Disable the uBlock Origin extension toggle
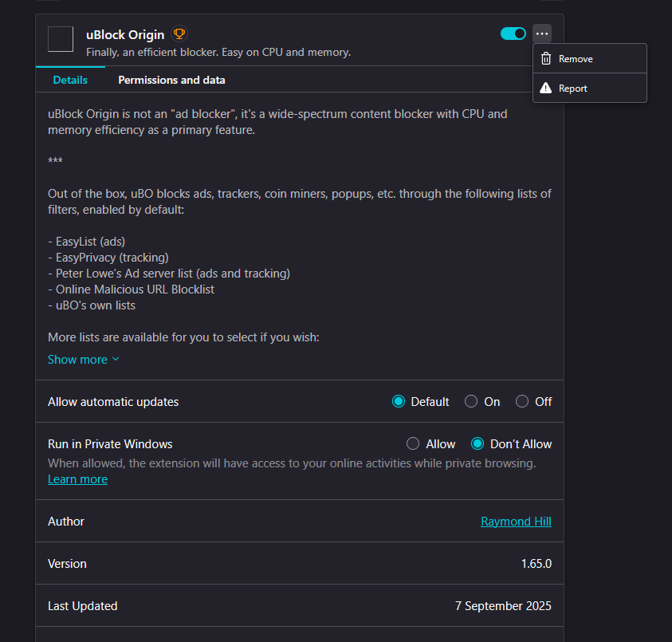Image resolution: width=672 pixels, height=642 pixels. (x=513, y=33)
